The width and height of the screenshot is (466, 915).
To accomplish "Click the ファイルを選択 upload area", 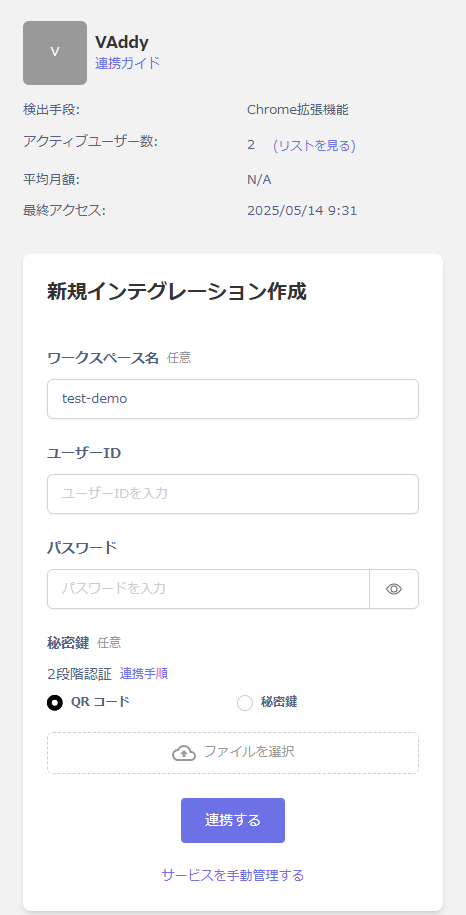I will pos(233,753).
